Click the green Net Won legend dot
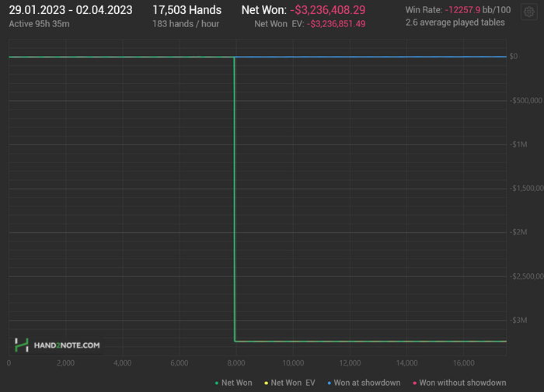544x392 pixels. point(217,383)
